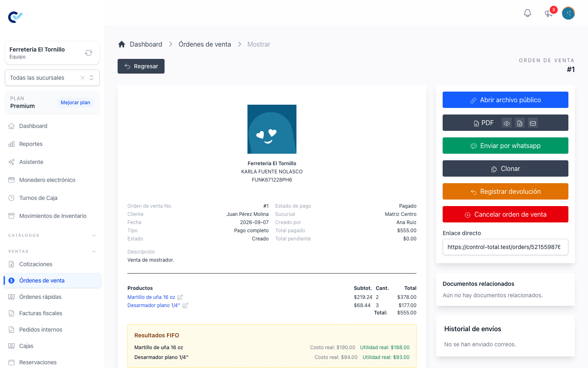This screenshot has width=588, height=368.
Task: Open Órdenes rápidas in sidebar
Action: [x=52, y=297]
